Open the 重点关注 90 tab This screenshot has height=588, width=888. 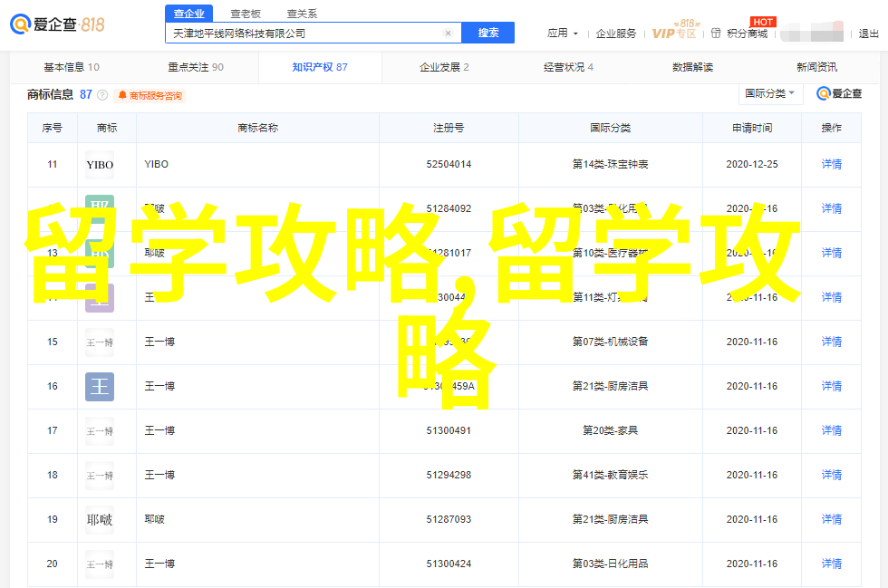[196, 67]
